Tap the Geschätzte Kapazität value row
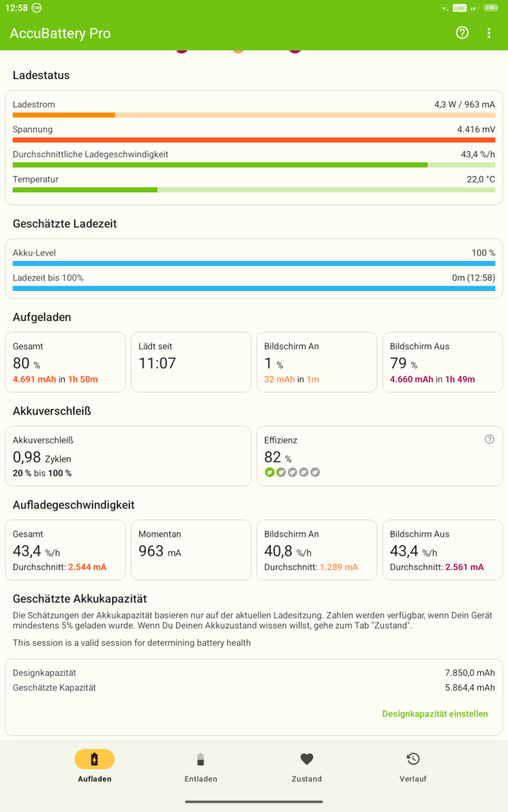Screen dimensions: 508x812 point(254,688)
